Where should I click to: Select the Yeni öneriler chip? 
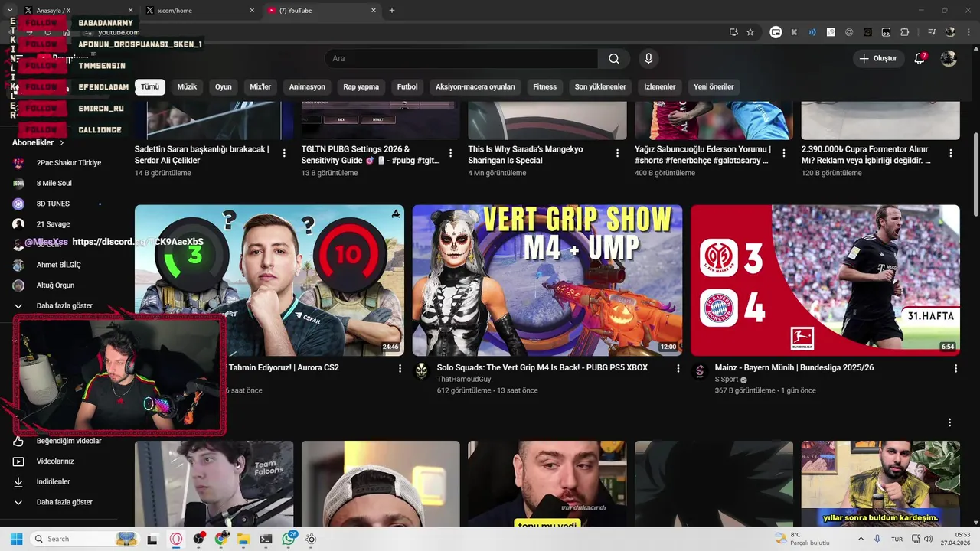[x=714, y=87]
